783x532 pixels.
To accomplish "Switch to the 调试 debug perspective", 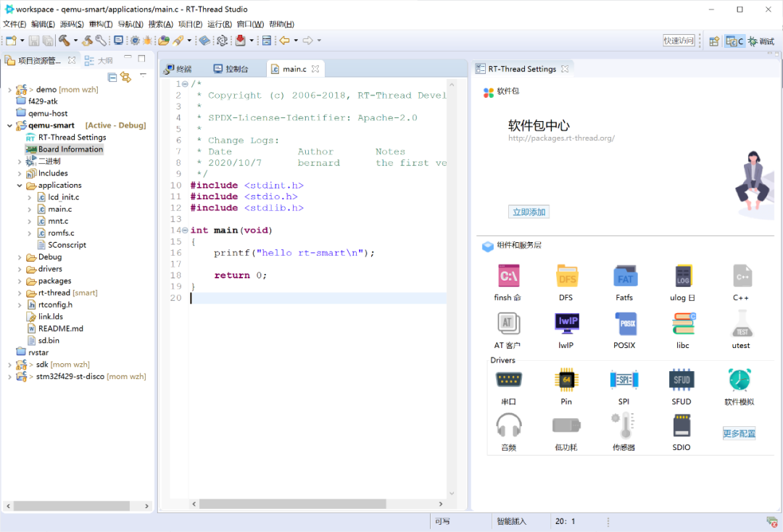I will 761,41.
